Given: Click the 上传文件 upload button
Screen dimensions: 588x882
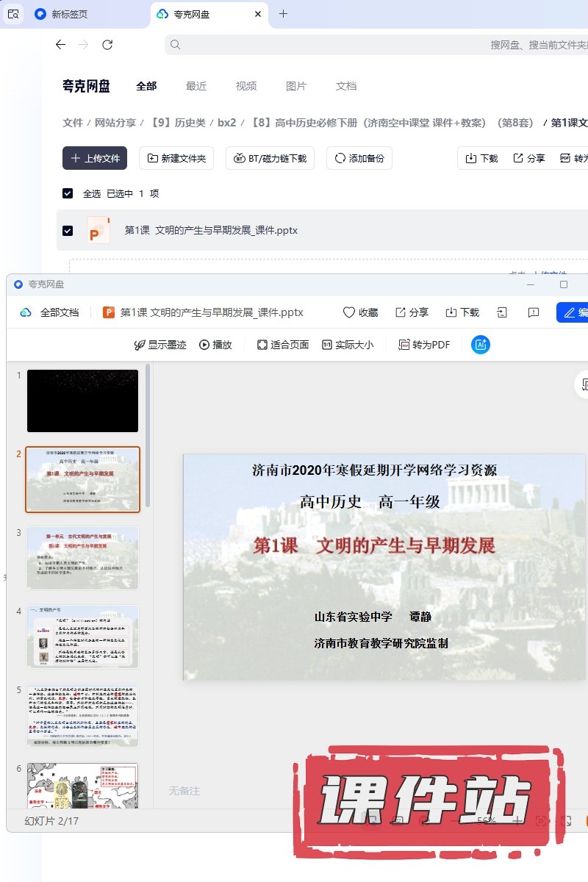Looking at the screenshot, I should [x=95, y=158].
